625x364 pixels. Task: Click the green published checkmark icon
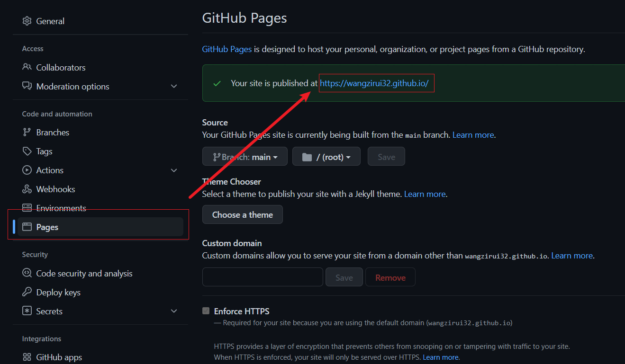coord(217,83)
